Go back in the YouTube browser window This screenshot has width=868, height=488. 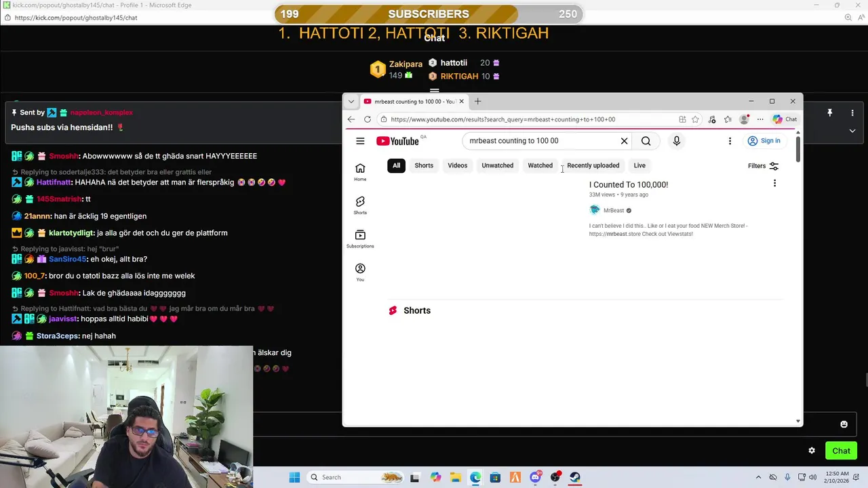351,119
